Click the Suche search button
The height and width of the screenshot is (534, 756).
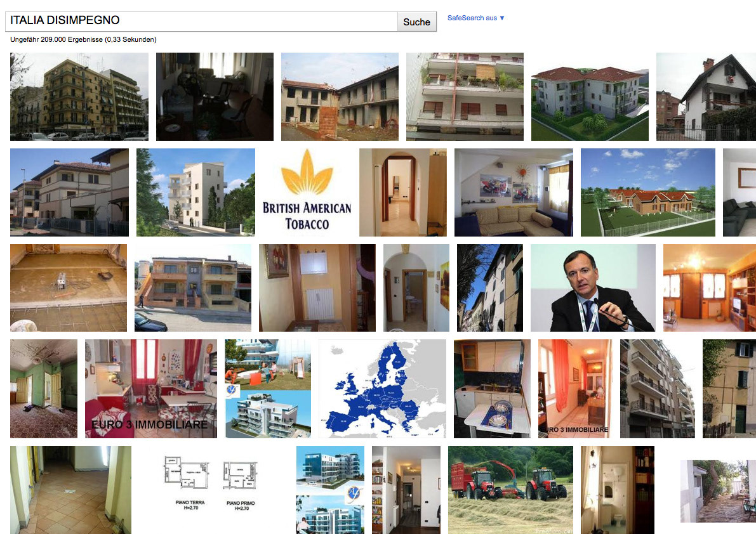click(x=416, y=22)
